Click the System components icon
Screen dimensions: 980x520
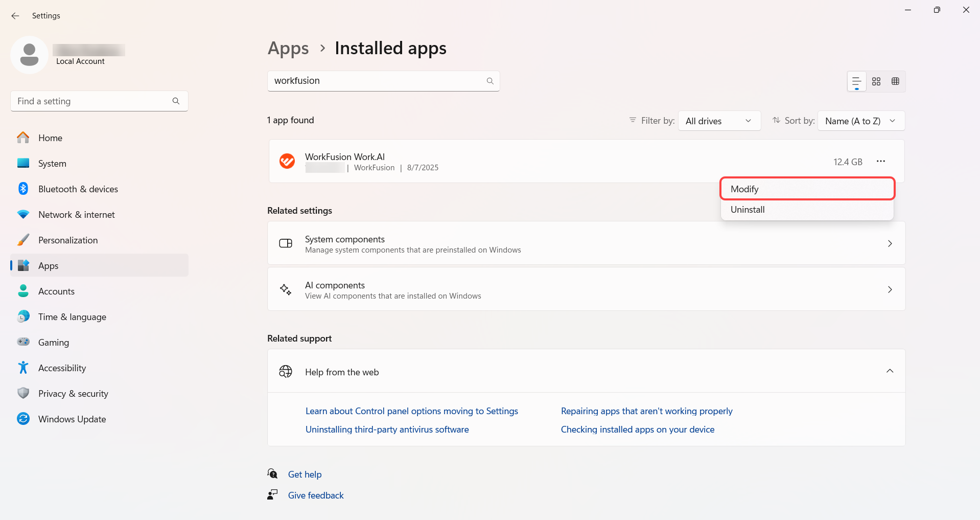[286, 243]
